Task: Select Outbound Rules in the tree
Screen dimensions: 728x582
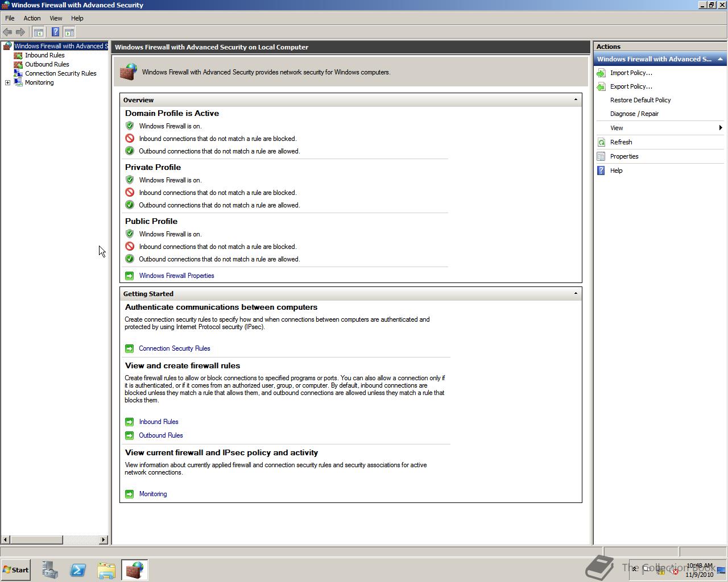Action: click(47, 64)
